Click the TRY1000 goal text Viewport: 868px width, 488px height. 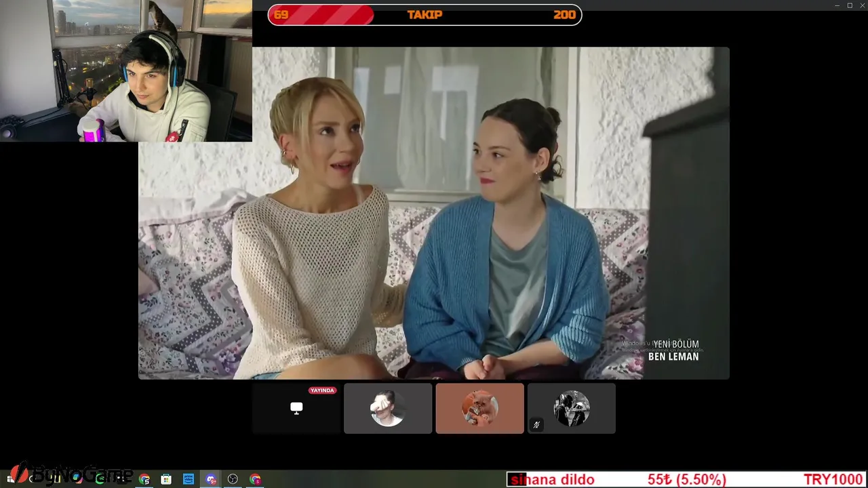click(833, 480)
